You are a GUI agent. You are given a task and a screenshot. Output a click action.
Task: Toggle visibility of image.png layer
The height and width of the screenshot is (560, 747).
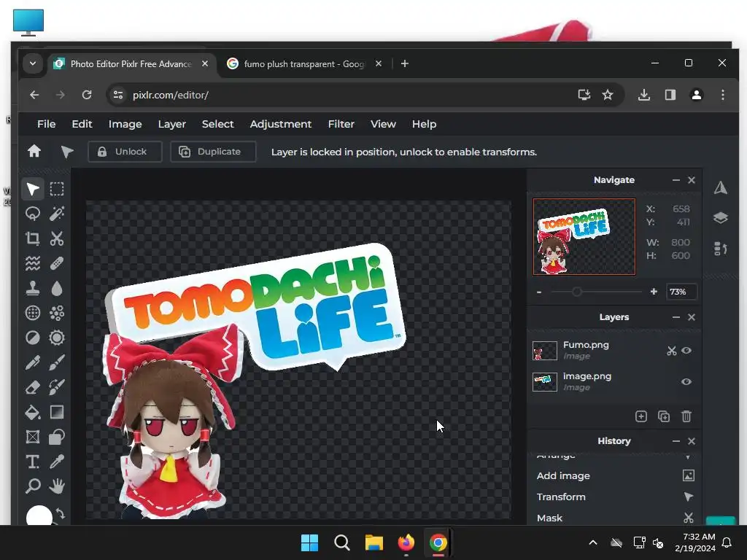pyautogui.click(x=686, y=381)
